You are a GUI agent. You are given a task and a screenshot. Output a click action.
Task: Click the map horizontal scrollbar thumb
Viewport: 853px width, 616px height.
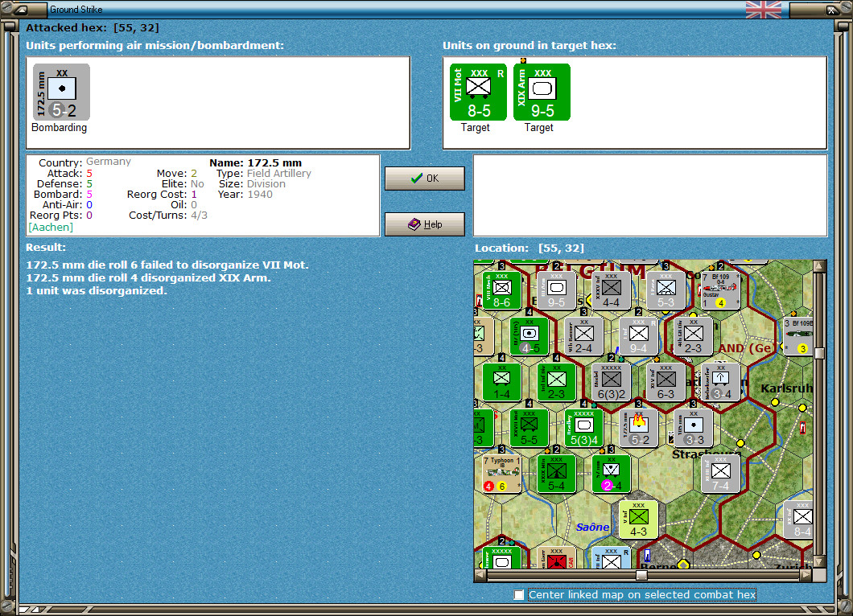tap(642, 575)
